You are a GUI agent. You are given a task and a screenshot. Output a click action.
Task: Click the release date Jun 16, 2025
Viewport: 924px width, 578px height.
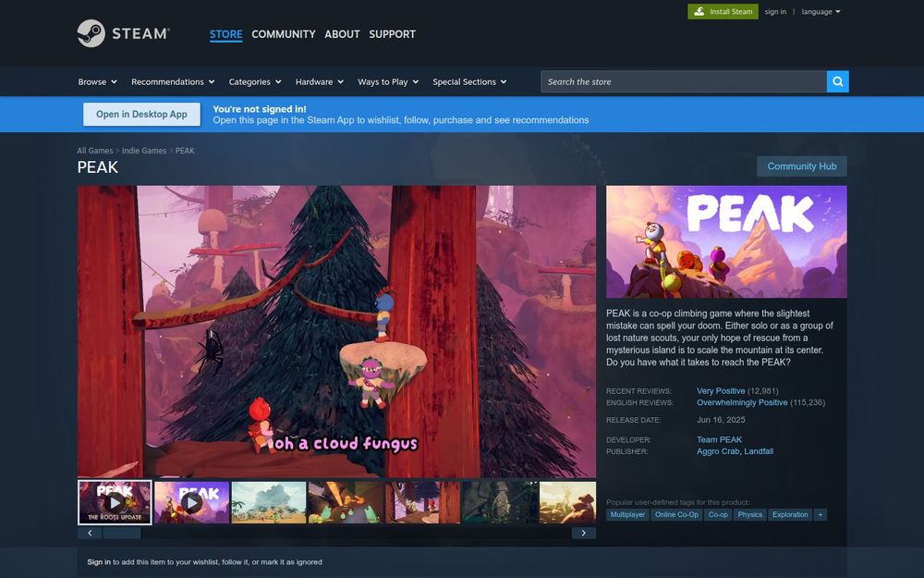[x=721, y=420]
